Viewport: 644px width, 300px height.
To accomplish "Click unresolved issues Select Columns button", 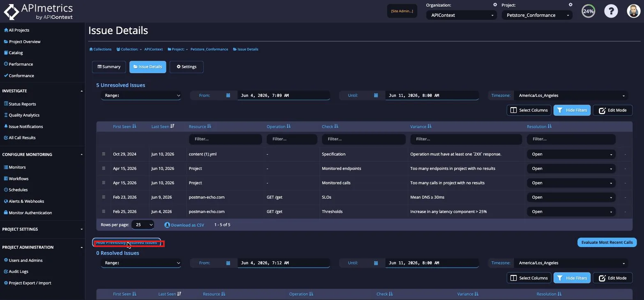I will [x=529, y=110].
